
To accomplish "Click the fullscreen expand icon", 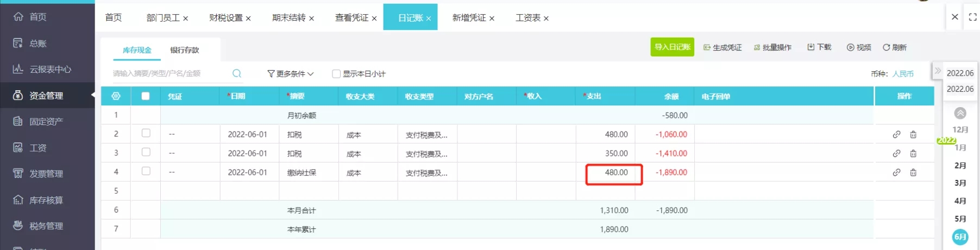I will tap(972, 17).
